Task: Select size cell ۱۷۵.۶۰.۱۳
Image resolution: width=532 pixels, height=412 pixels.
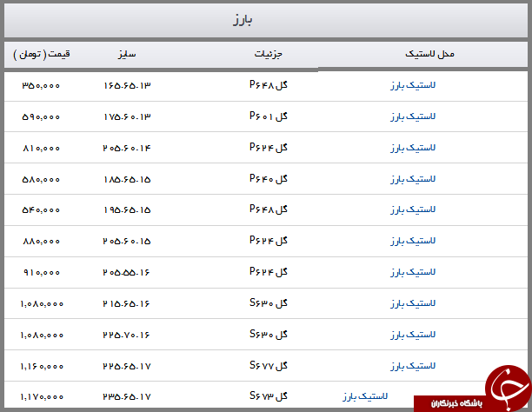Action: (127, 116)
